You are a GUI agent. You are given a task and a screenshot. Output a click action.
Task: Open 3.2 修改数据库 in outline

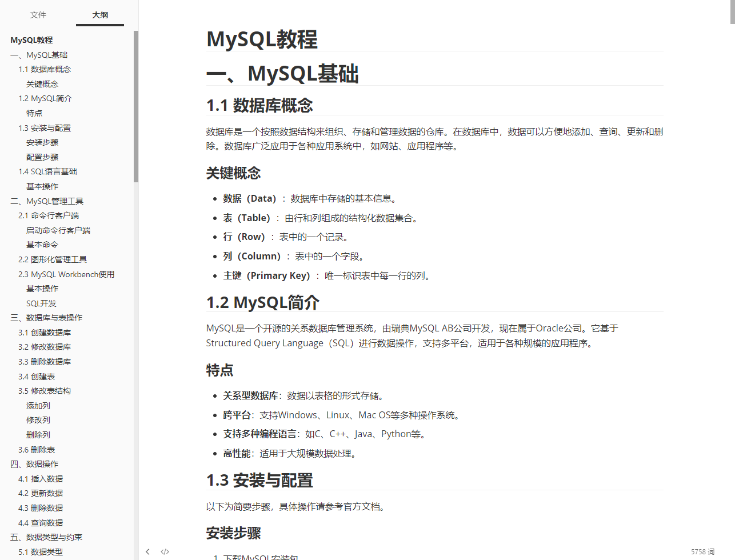pyautogui.click(x=45, y=347)
